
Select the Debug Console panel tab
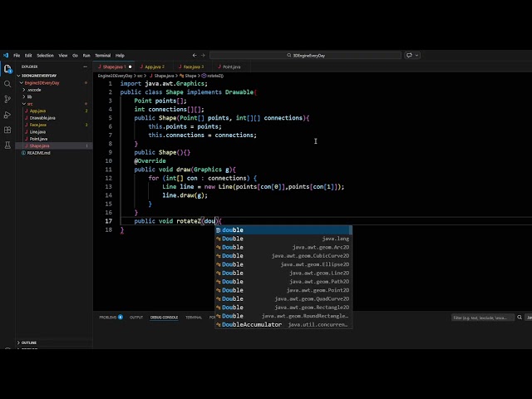pyautogui.click(x=164, y=318)
